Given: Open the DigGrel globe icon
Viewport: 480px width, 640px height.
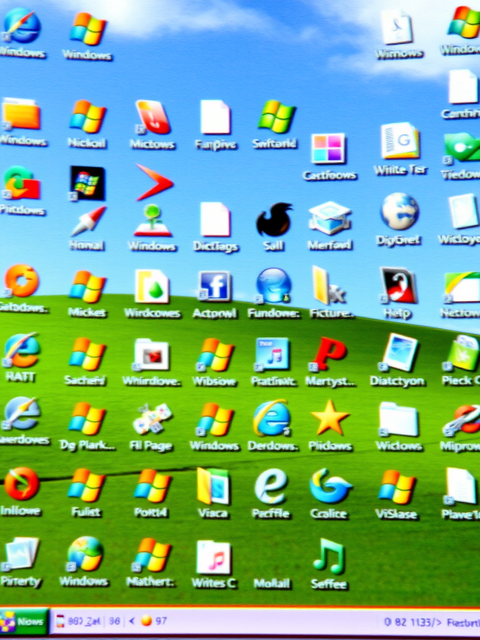Looking at the screenshot, I should click(400, 211).
